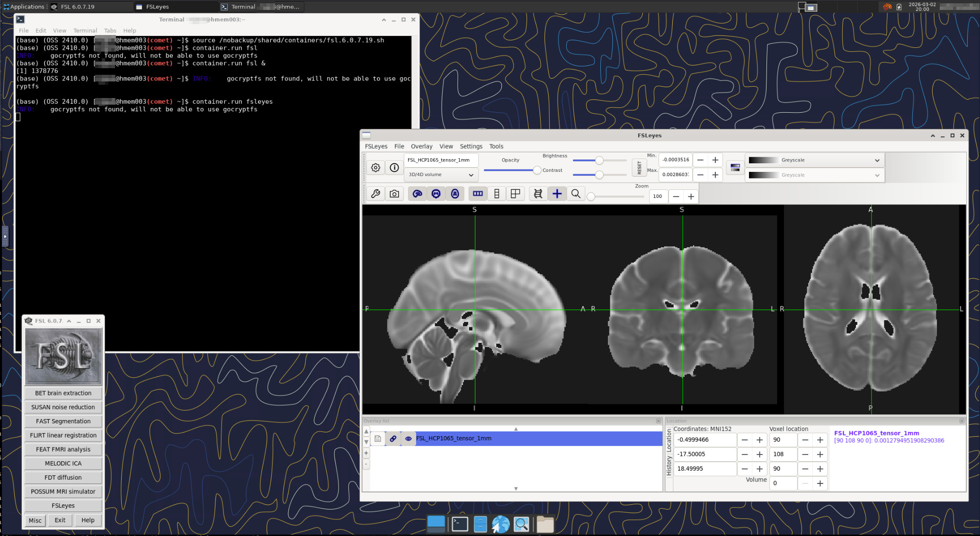The image size is (980, 536).
Task: Click the movie mode icon
Action: (538, 194)
